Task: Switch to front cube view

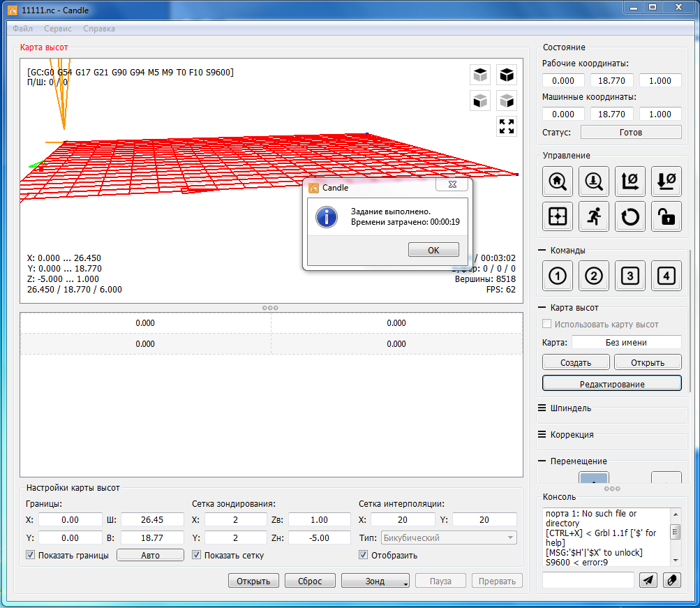Action: 480,101
